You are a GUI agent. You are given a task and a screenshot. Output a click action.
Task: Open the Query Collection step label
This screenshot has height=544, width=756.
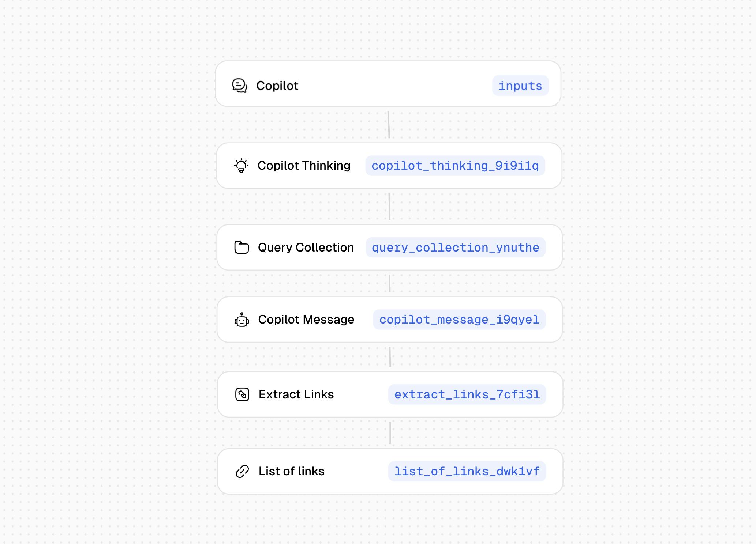(x=306, y=248)
